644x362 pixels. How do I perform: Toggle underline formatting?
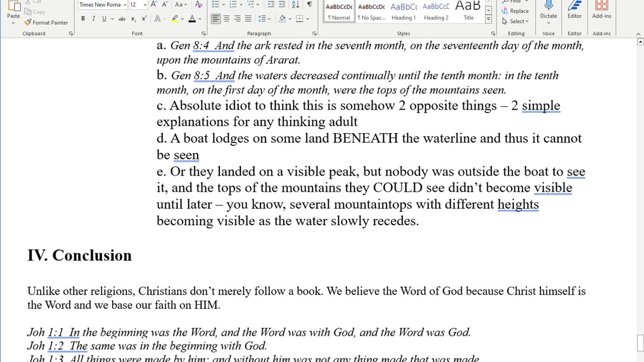coord(104,19)
